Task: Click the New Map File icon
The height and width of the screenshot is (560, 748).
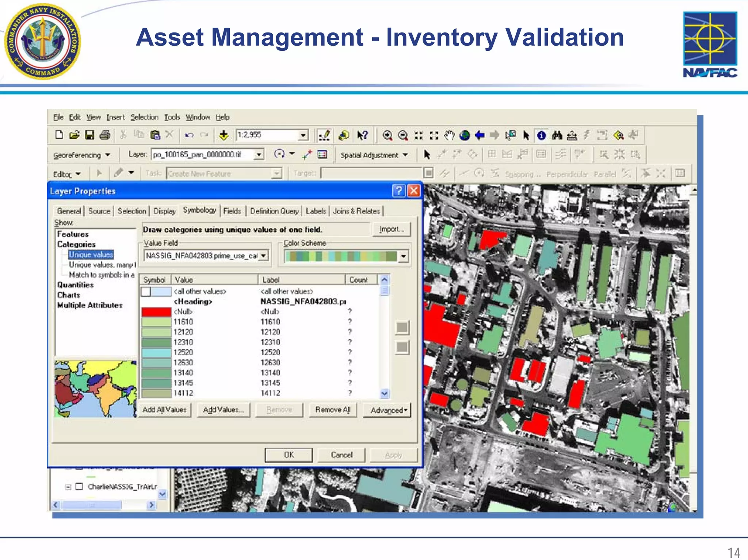Action: tap(59, 135)
